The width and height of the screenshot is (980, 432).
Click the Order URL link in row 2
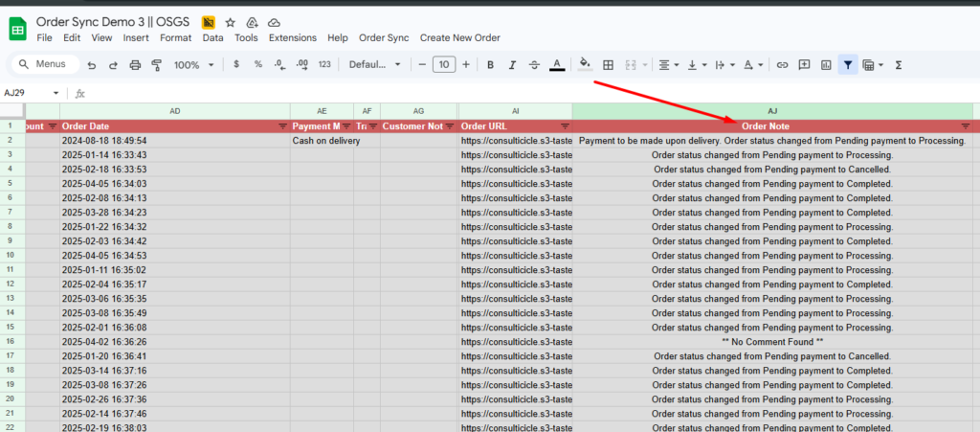coord(516,141)
